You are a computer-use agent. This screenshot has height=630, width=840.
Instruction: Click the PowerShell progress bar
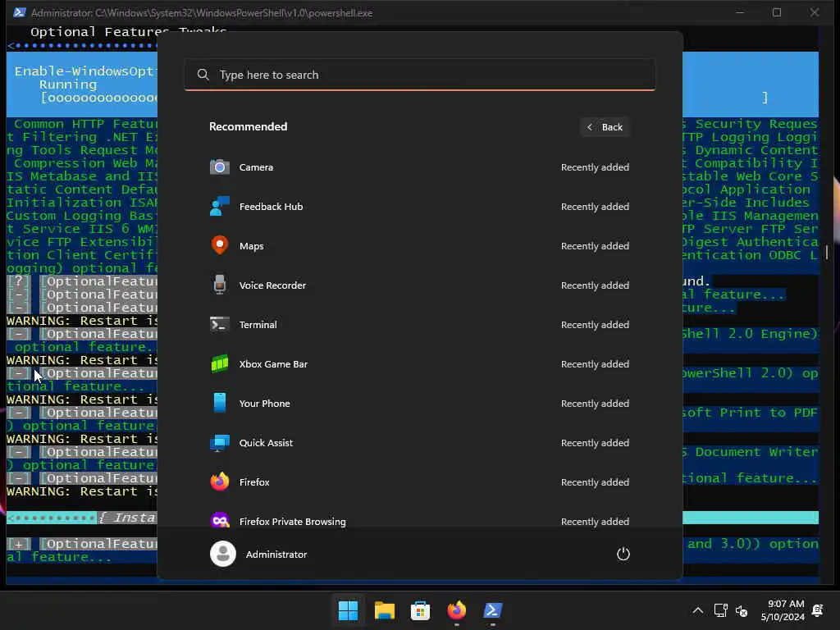pos(99,98)
